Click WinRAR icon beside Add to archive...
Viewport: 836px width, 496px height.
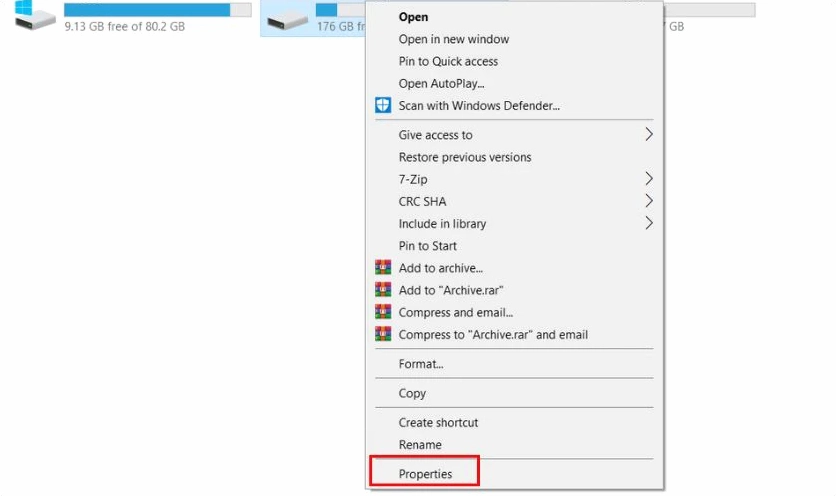pos(383,268)
